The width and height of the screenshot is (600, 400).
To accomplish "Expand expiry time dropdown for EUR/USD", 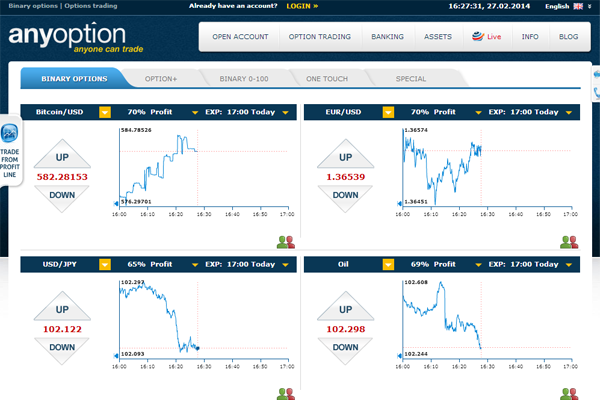I will tap(569, 113).
